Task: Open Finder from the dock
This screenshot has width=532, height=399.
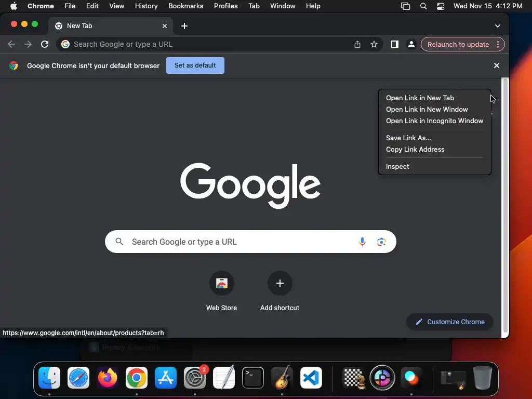Action: click(49, 378)
